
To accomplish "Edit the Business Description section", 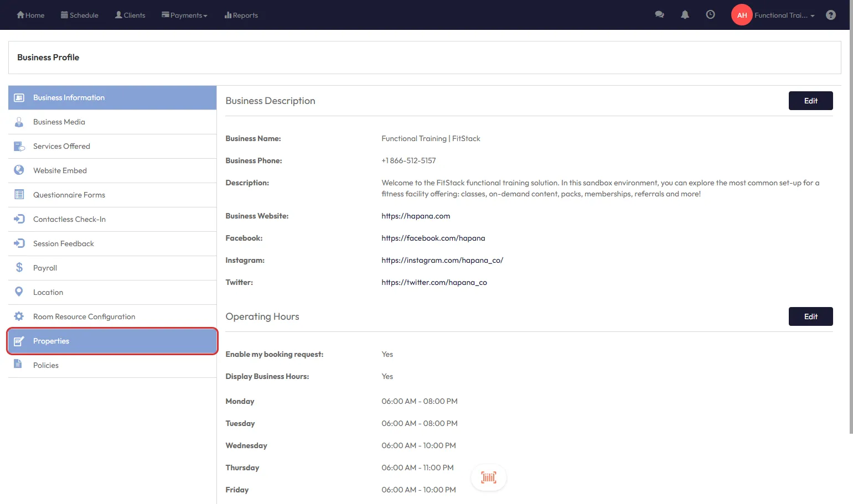I will [x=810, y=101].
